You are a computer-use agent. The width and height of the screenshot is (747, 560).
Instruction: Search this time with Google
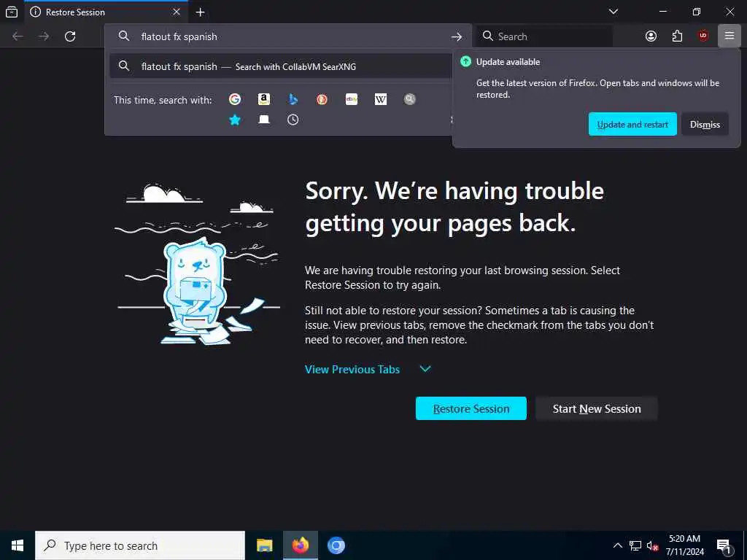pyautogui.click(x=235, y=99)
